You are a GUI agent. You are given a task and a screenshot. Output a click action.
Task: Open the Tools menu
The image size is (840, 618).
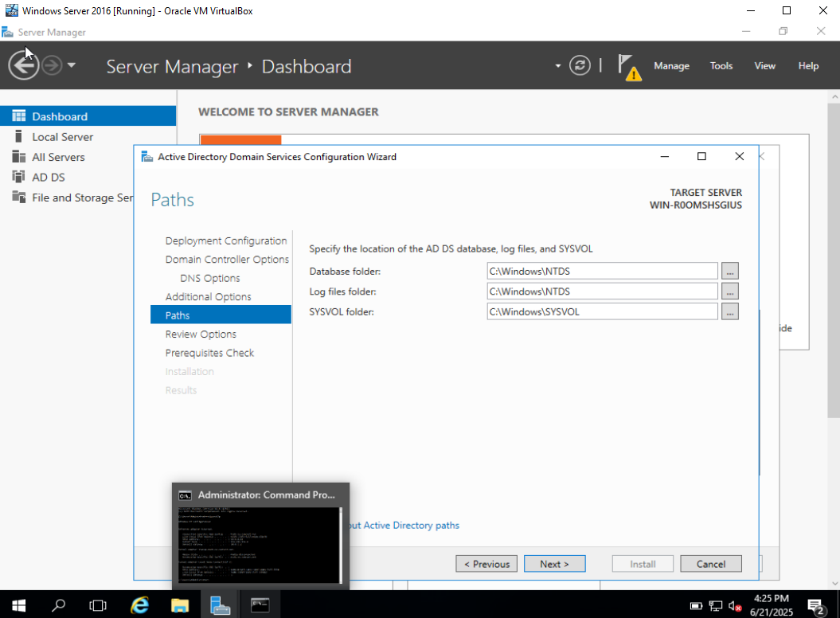[x=721, y=65]
